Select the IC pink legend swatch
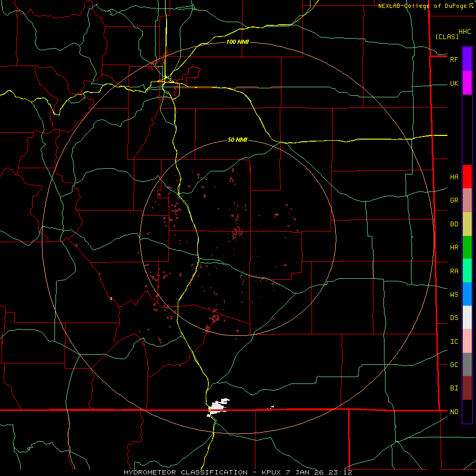 [467, 341]
